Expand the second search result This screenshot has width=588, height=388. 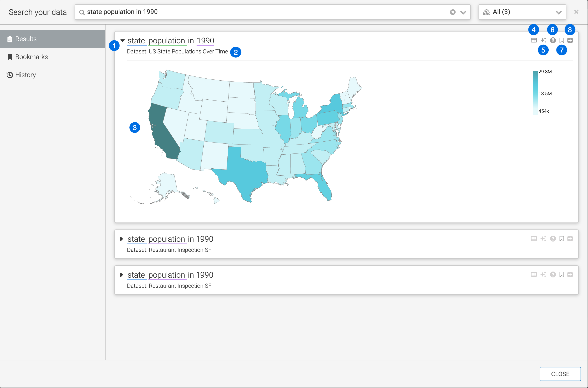(121, 239)
